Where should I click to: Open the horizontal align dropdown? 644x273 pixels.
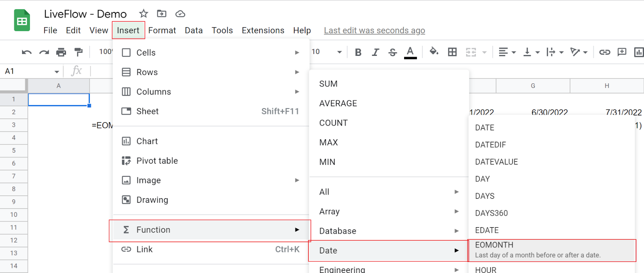pyautogui.click(x=507, y=52)
